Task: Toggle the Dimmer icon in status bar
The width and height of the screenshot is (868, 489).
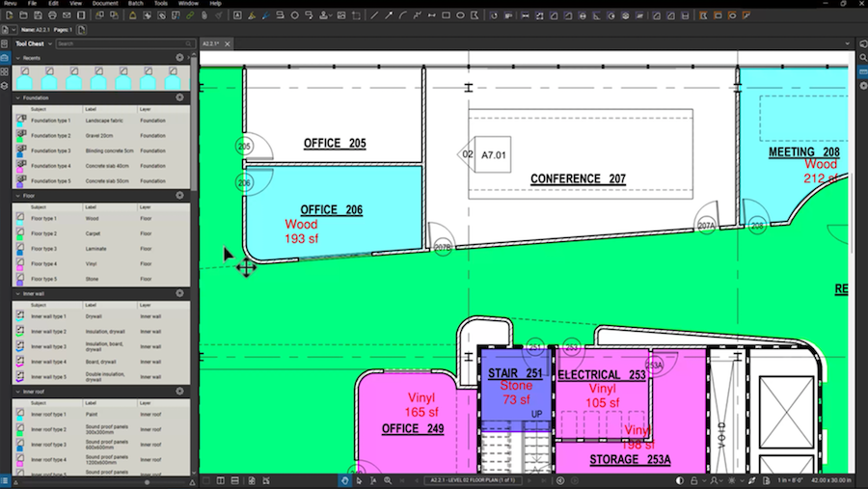Action: point(680,480)
